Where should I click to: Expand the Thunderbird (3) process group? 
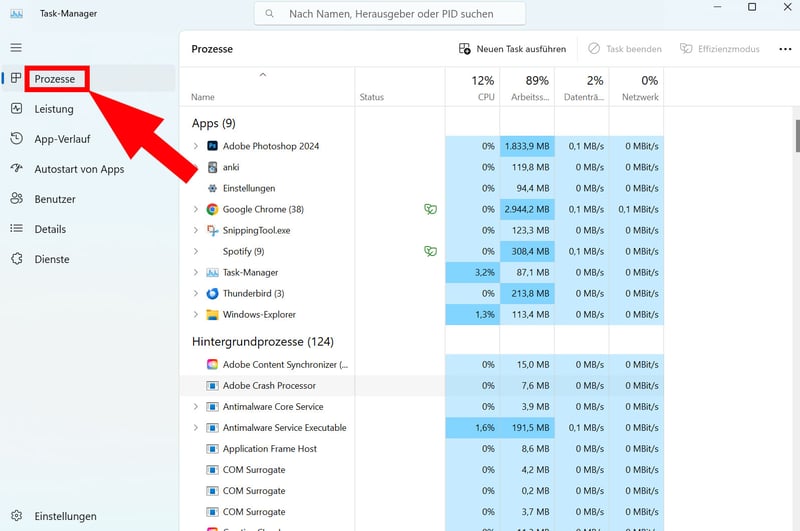tap(196, 293)
